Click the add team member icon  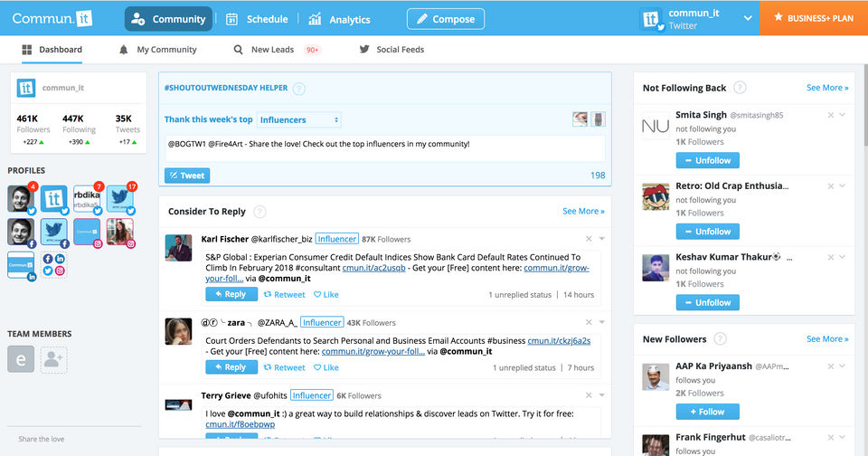click(x=53, y=359)
